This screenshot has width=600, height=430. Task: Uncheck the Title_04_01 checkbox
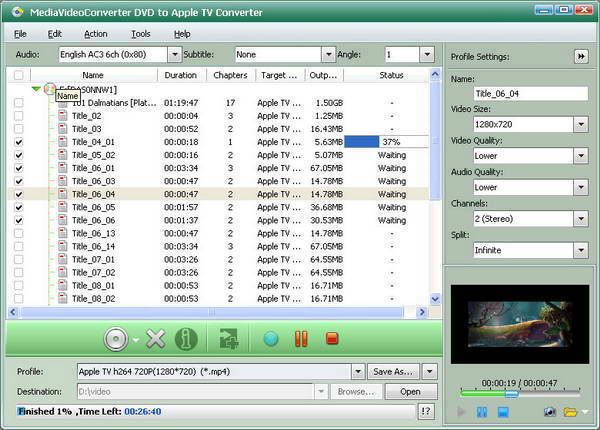pos(18,142)
